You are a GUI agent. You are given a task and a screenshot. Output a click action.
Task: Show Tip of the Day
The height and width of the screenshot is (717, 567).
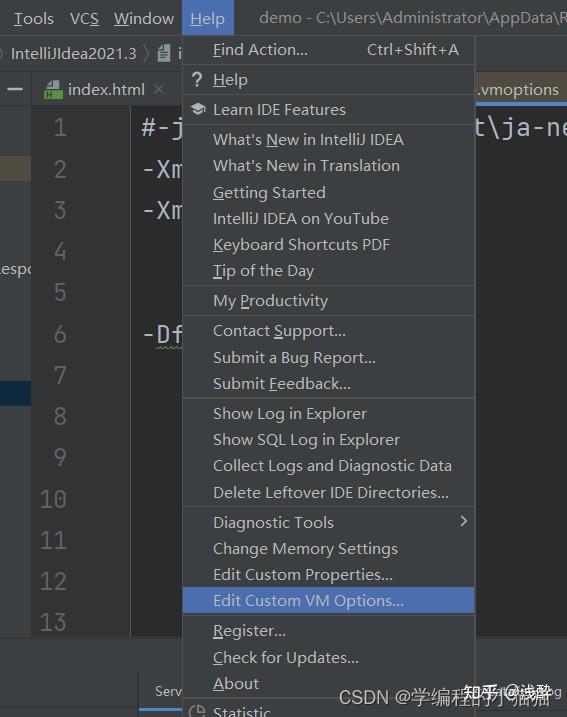tap(328, 271)
